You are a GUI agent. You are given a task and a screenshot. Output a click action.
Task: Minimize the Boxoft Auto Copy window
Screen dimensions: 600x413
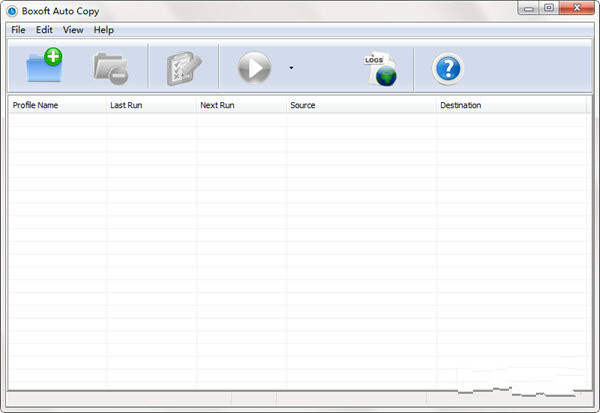pos(529,8)
